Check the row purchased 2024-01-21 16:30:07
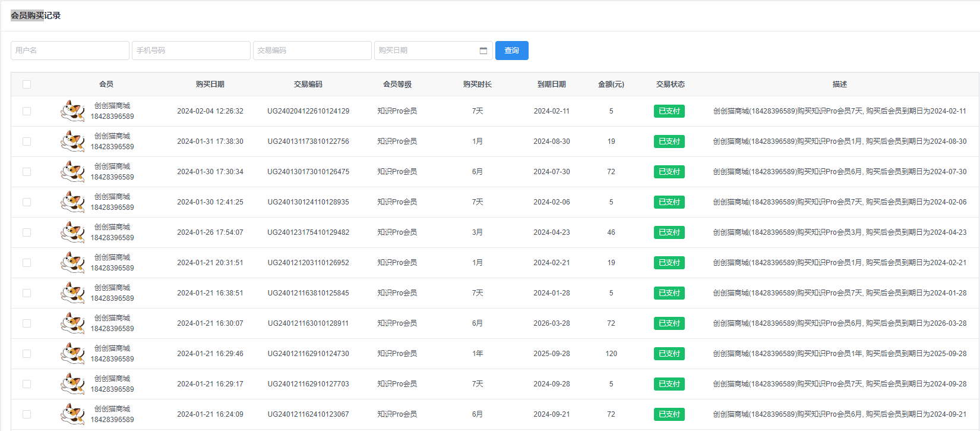Viewport: 980px width, 431px height. coord(27,323)
